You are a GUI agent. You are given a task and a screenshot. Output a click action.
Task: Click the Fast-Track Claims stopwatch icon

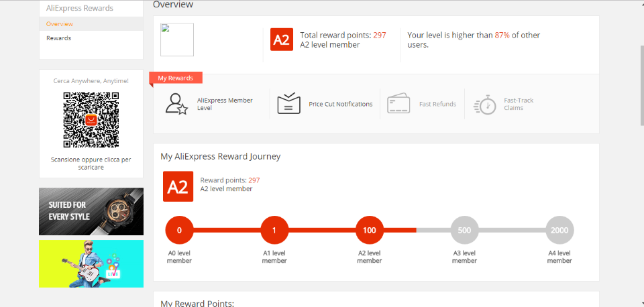click(x=484, y=104)
